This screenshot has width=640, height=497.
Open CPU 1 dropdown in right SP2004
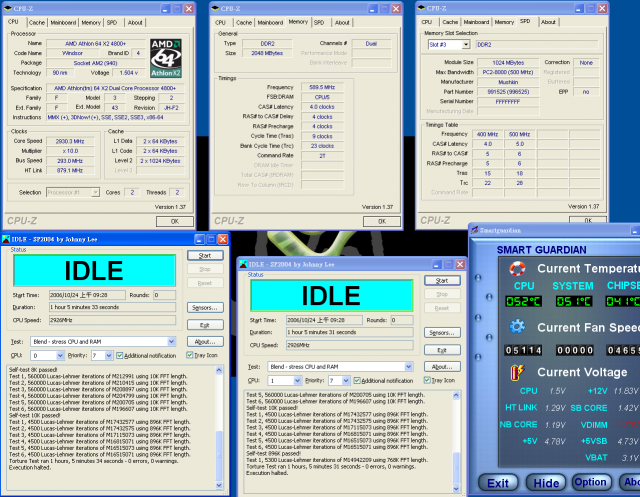pos(297,380)
